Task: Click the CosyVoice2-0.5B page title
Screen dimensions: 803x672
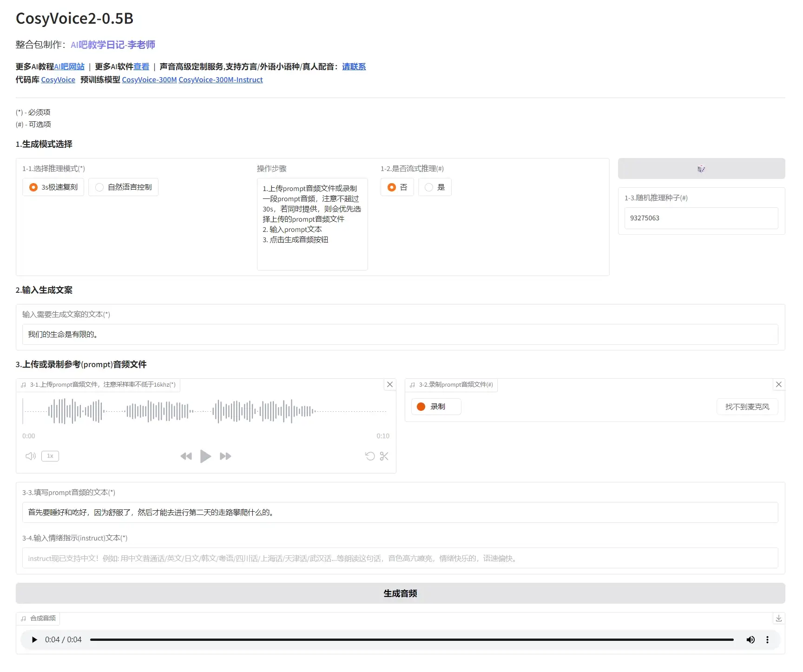Action: point(75,18)
